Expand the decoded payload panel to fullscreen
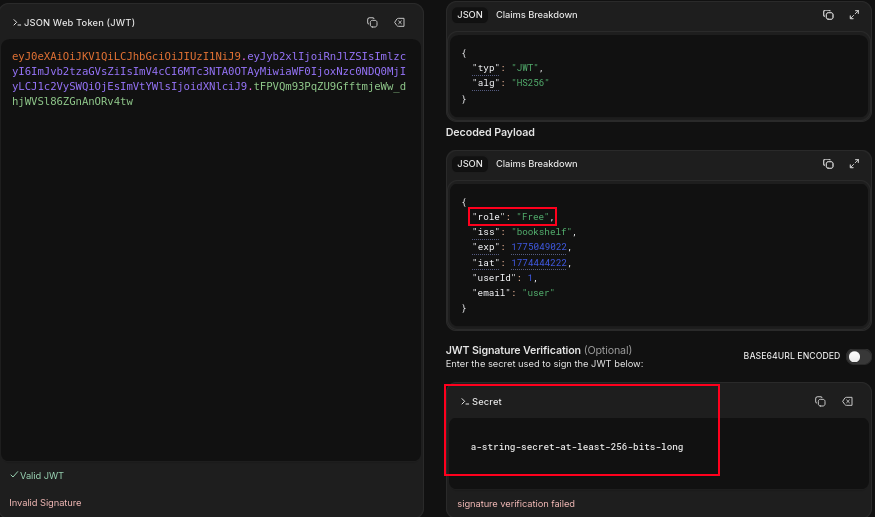The height and width of the screenshot is (517, 875). pyautogui.click(x=854, y=164)
